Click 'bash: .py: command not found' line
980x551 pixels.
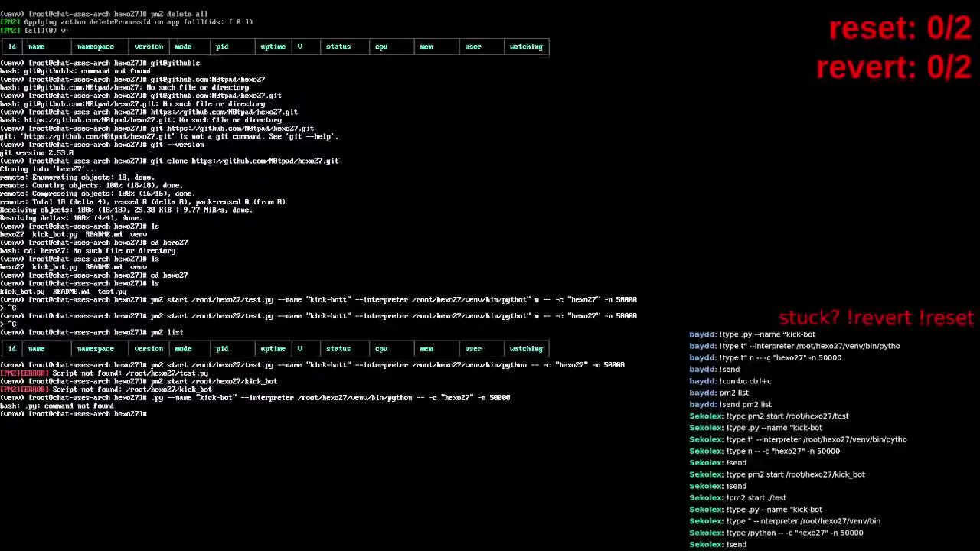pos(57,406)
